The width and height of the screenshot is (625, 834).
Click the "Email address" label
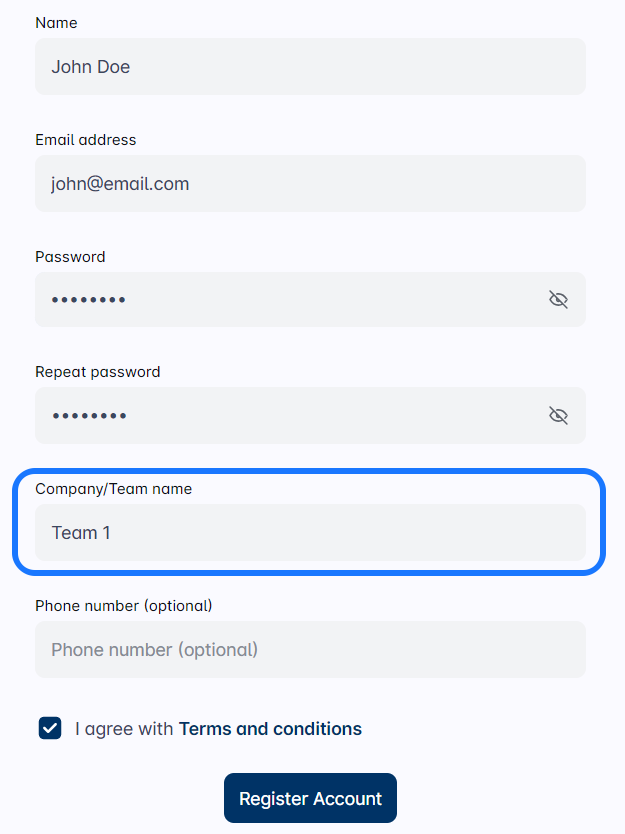(85, 140)
